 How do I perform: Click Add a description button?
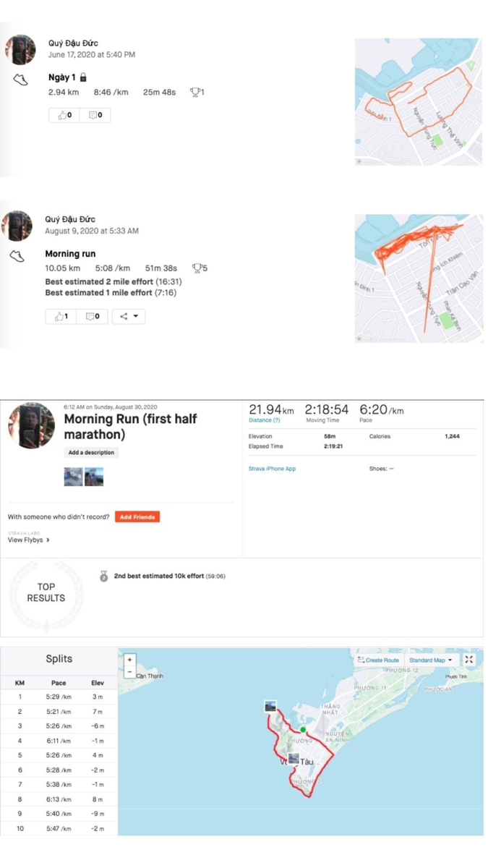(92, 453)
